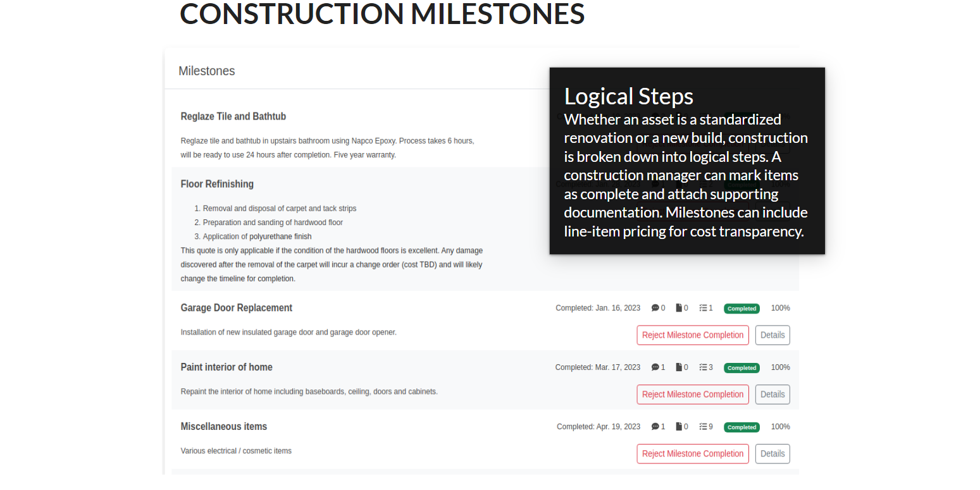Open Details for Paint interior of home
The width and height of the screenshot is (980, 490).
point(772,394)
